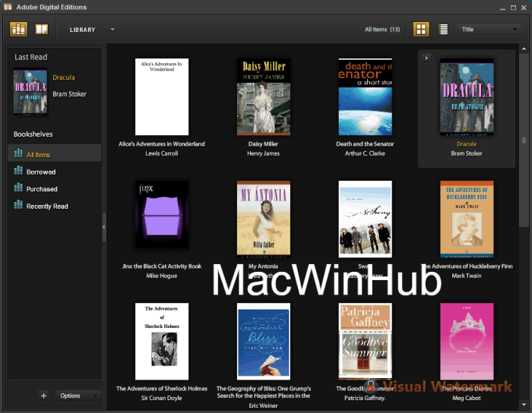Click Dracula title in Last Read
The height and width of the screenshot is (413, 532).
(64, 77)
